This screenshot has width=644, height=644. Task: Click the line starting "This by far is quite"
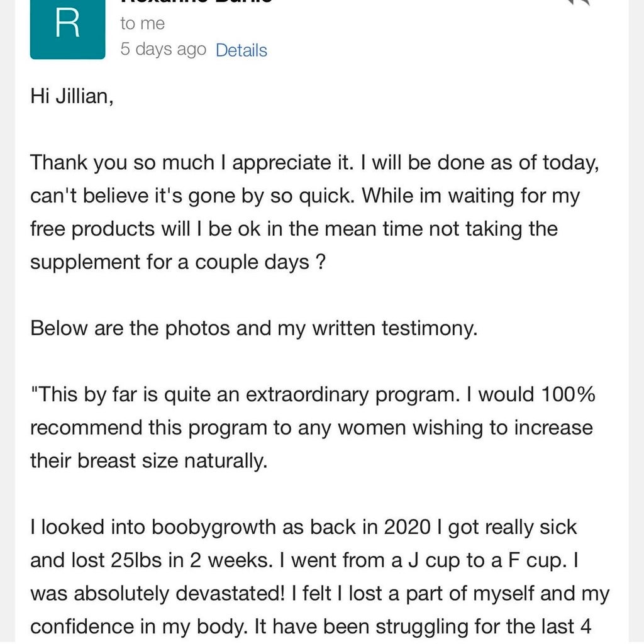pos(313,394)
